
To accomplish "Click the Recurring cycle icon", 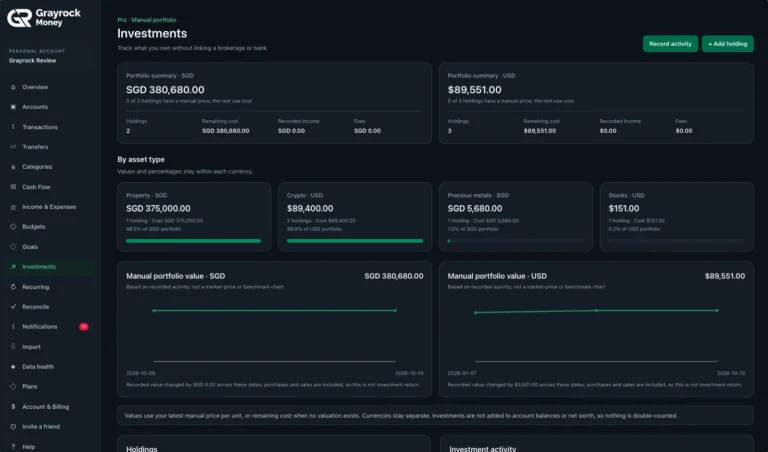I will 13,287.
